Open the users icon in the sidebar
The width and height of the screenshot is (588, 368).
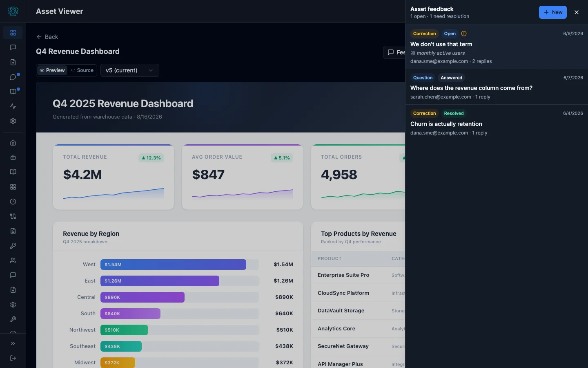13,260
